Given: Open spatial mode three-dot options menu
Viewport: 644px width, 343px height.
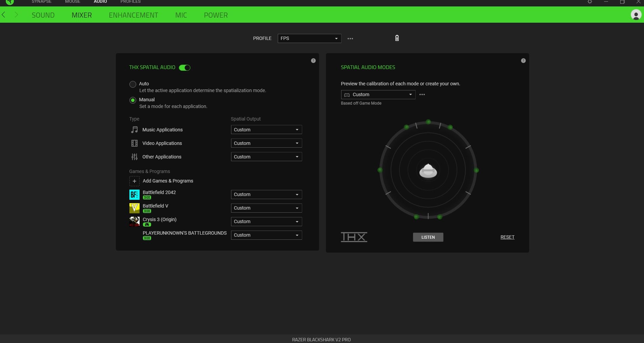Looking at the screenshot, I should click(422, 94).
